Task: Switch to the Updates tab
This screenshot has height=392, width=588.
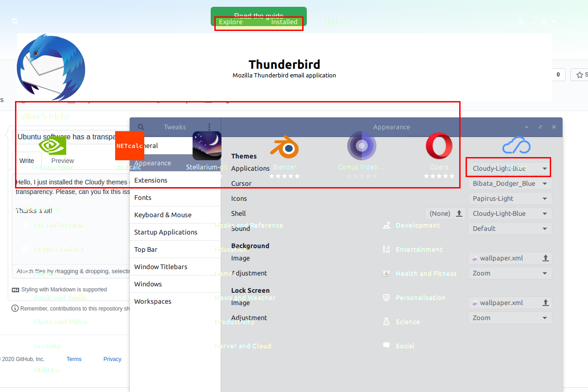Action: tap(338, 22)
